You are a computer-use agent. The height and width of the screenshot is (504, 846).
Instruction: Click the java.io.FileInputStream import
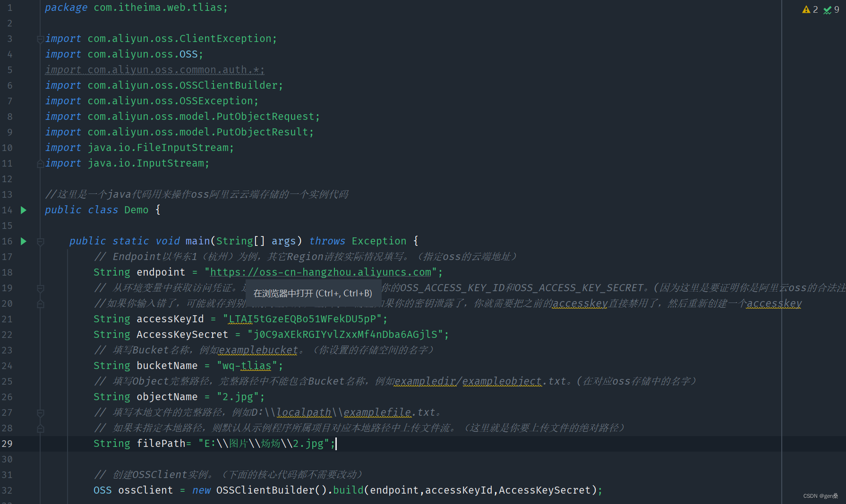(x=139, y=148)
